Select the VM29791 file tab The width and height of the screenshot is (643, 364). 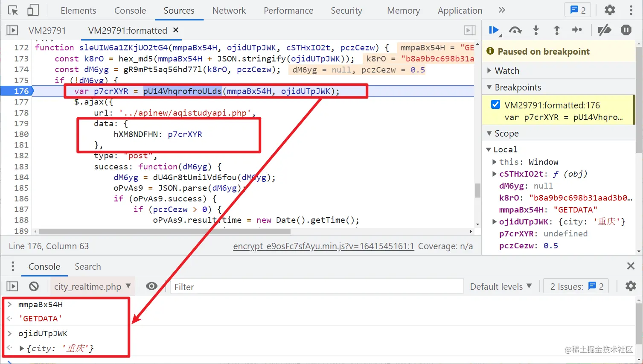(47, 30)
